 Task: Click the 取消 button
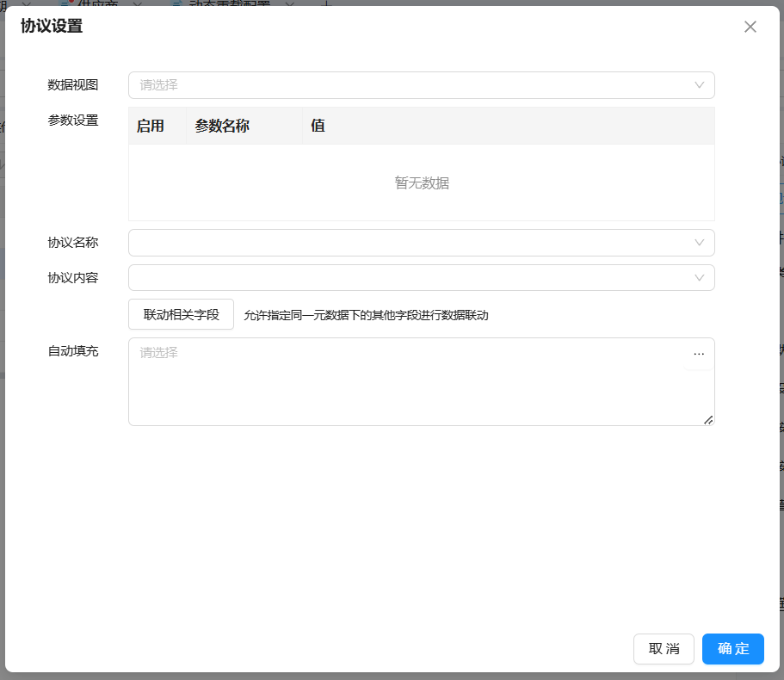(664, 649)
